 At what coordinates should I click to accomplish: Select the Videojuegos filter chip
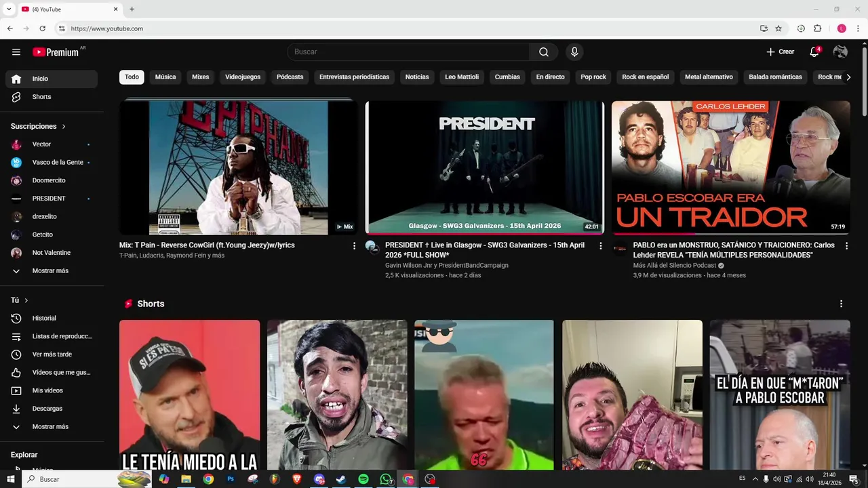tap(243, 77)
